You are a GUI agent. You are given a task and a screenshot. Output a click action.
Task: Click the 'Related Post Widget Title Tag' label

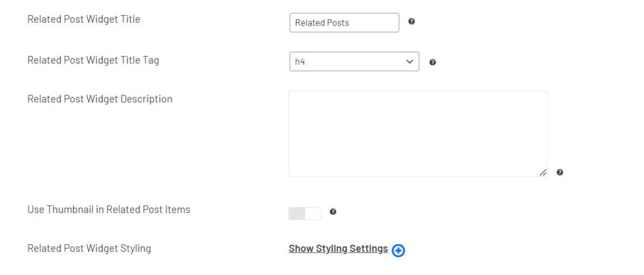[93, 60]
